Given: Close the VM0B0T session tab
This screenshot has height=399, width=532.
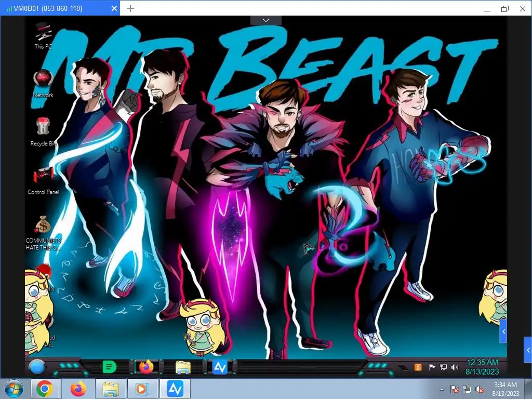Looking at the screenshot, I should click(114, 8).
